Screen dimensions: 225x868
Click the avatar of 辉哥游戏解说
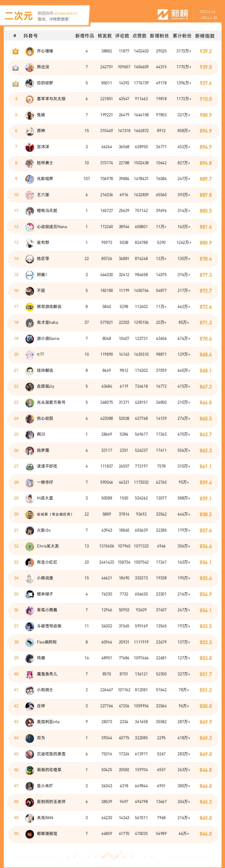pyautogui.click(x=30, y=307)
